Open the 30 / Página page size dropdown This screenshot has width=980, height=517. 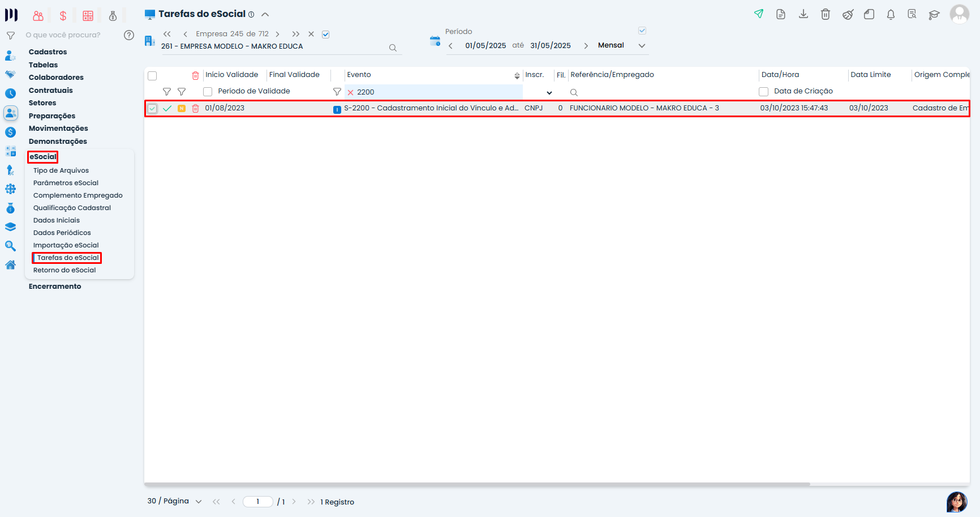click(199, 502)
